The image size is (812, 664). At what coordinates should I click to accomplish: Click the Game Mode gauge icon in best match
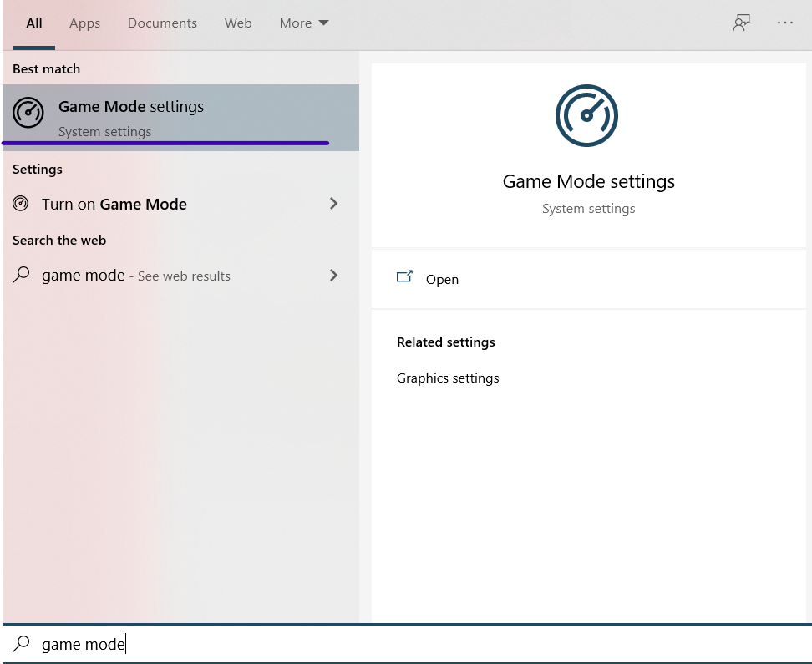[x=28, y=113]
